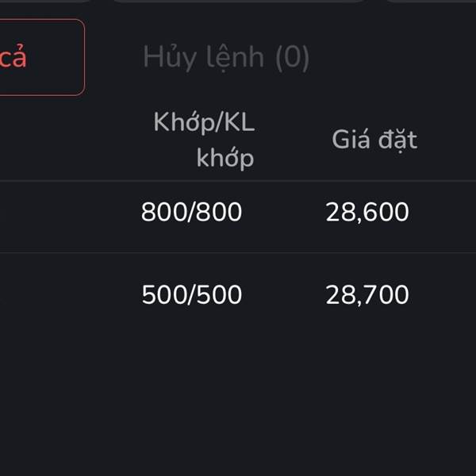Viewport: 476px width, 476px height.
Task: Click the partially visible pill at top right
Action: pyautogui.click(x=432, y=1)
